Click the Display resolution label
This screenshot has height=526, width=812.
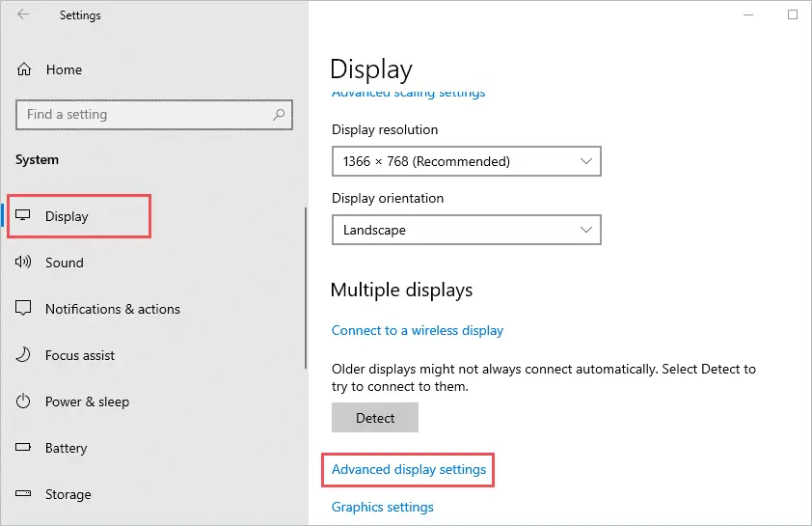[385, 129]
